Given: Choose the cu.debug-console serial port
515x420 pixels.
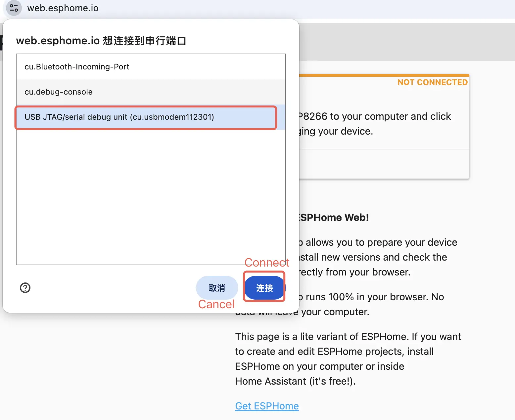Looking at the screenshot, I should pyautogui.click(x=59, y=92).
